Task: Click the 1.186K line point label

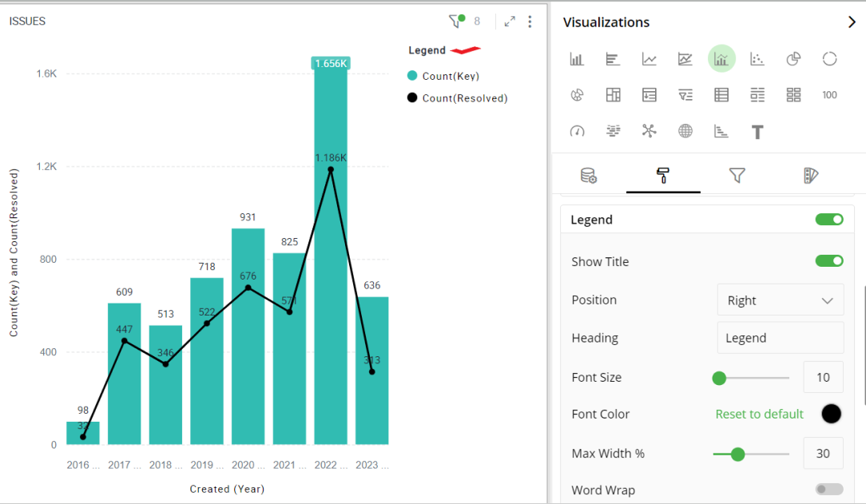Action: click(x=331, y=158)
